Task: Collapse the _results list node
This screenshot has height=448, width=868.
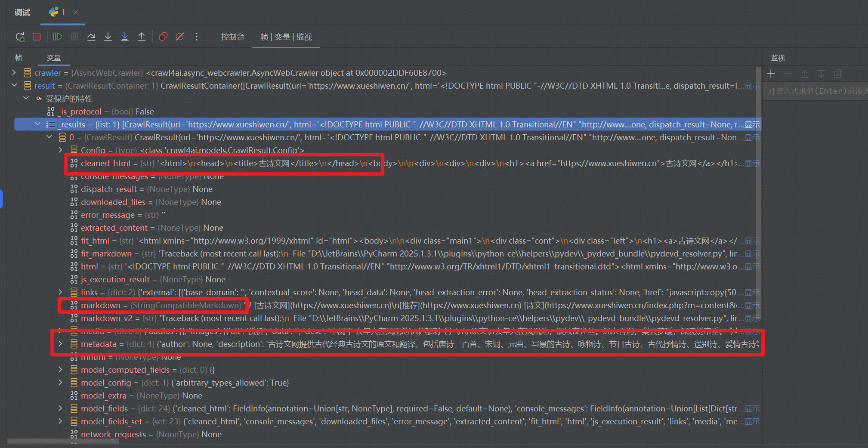Action: (38, 124)
